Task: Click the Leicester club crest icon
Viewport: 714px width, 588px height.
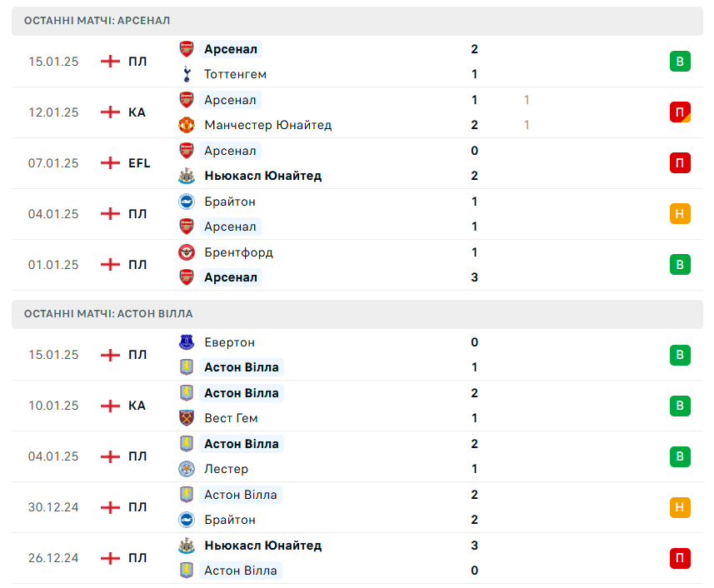Action: coord(187,469)
